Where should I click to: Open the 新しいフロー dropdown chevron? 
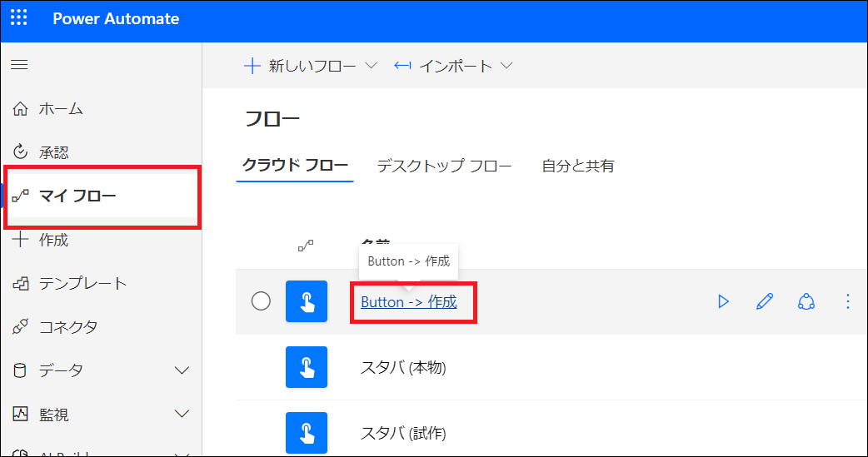(371, 66)
